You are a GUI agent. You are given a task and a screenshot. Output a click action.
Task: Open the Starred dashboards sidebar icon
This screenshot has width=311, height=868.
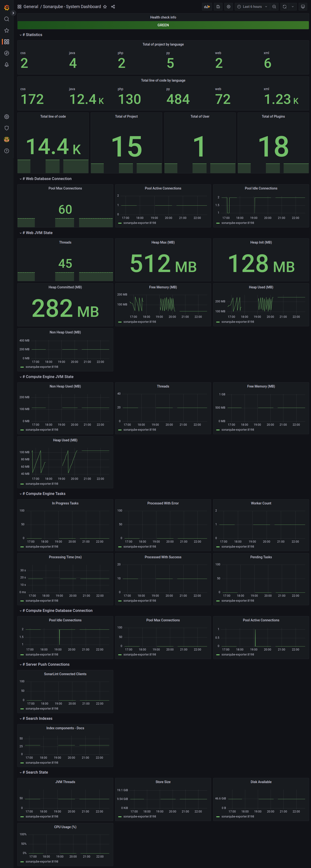(x=6, y=30)
